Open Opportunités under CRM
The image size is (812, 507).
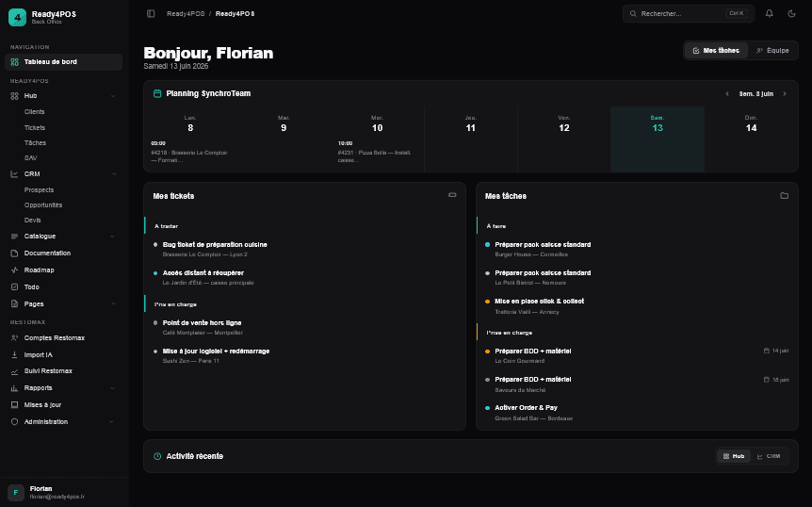pos(43,205)
